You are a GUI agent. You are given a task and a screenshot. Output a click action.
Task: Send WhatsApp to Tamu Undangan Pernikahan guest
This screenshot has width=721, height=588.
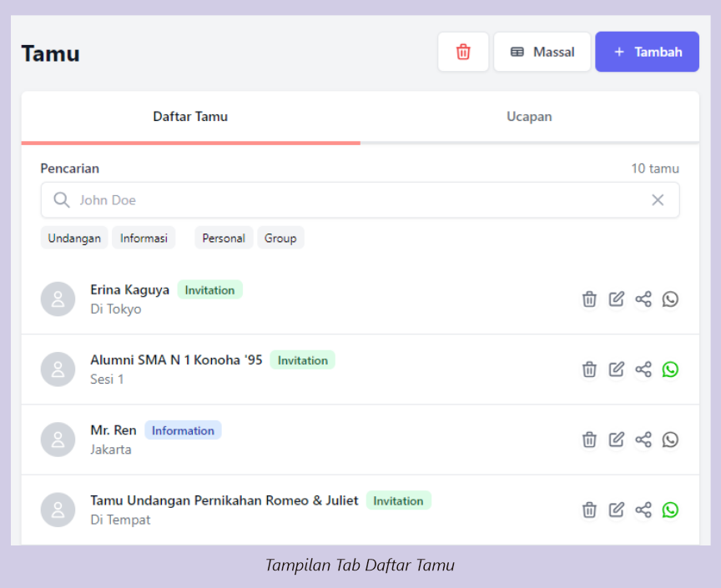pyautogui.click(x=670, y=510)
